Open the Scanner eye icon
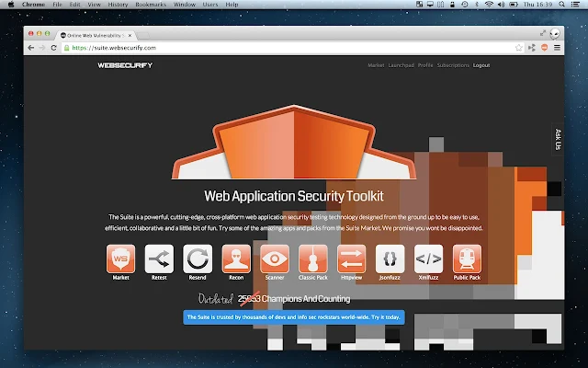The width and height of the screenshot is (588, 368). 275,259
